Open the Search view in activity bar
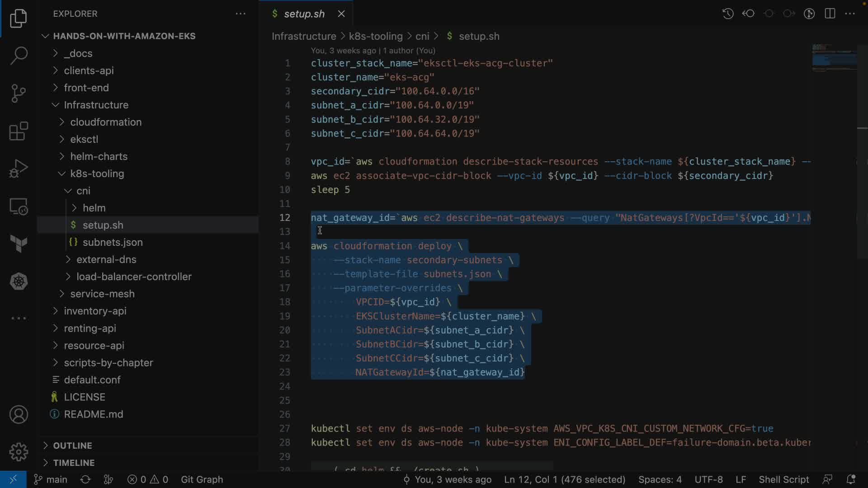The image size is (868, 488). click(x=19, y=56)
